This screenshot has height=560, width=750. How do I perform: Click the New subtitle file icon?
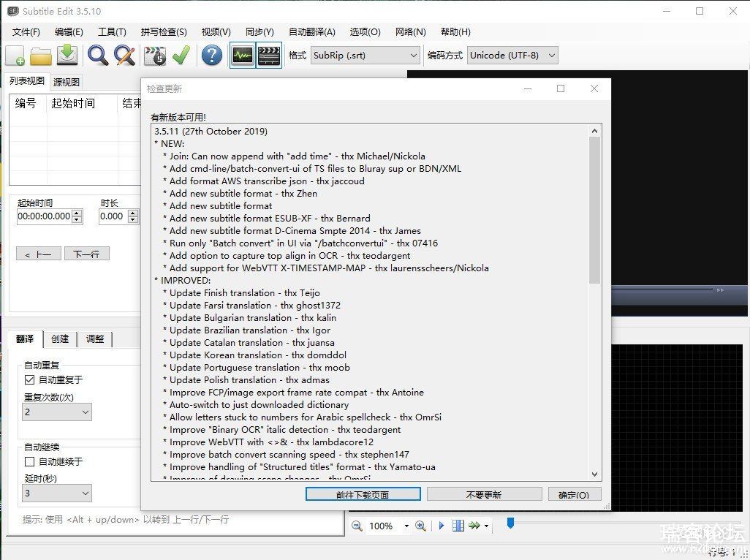pos(15,56)
